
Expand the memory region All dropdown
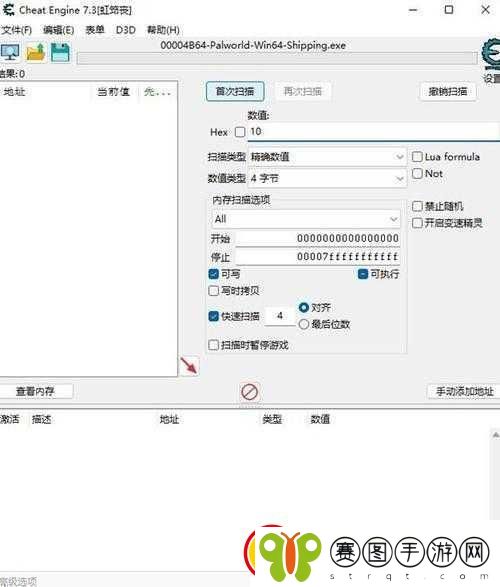pos(306,219)
